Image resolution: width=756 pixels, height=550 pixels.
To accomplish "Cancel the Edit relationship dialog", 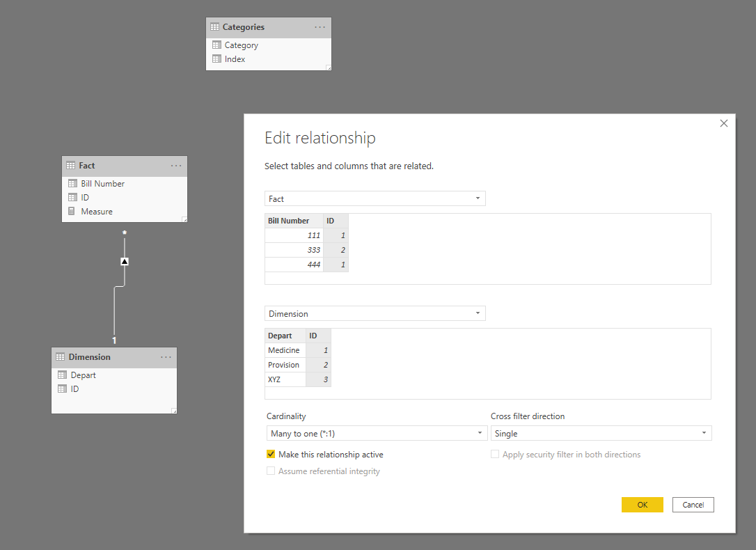I will 693,505.
